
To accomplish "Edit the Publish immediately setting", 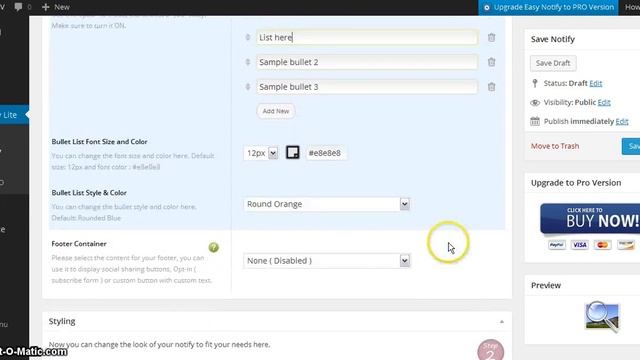I will (x=622, y=121).
